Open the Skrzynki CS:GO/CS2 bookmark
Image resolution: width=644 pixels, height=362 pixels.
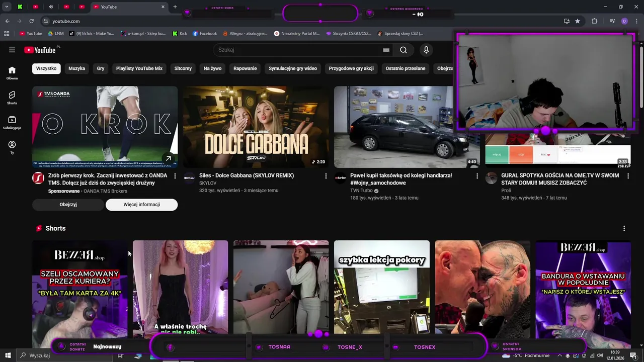tap(349, 34)
